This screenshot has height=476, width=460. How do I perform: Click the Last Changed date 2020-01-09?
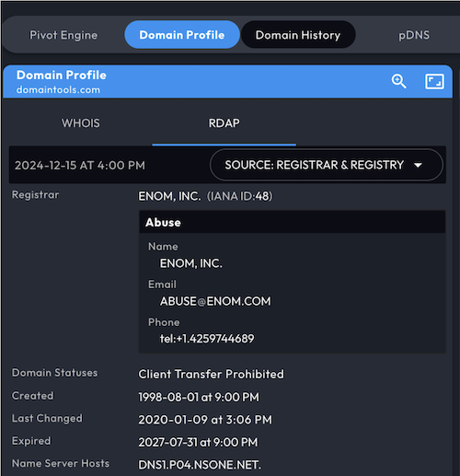click(205, 420)
